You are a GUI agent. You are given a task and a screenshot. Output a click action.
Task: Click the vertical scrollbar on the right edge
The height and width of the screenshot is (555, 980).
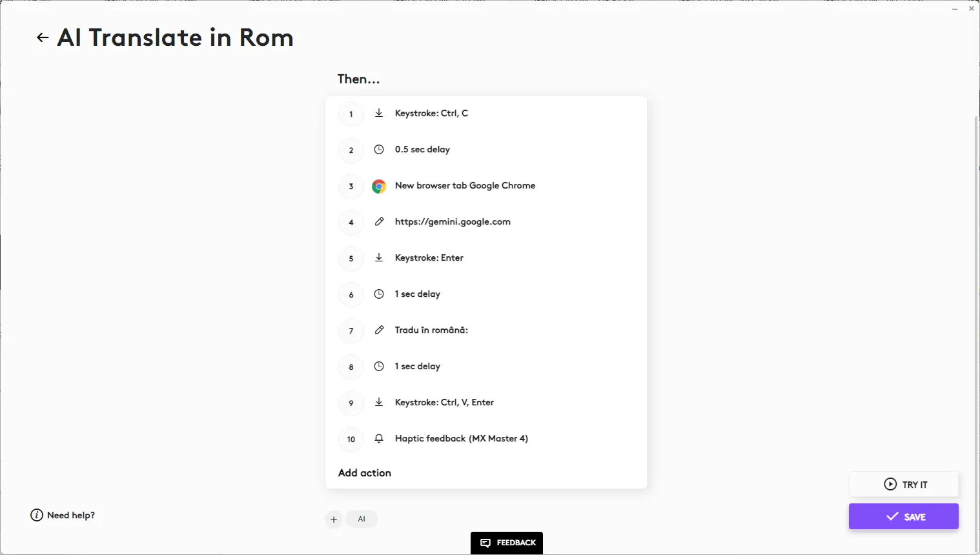[975, 323]
